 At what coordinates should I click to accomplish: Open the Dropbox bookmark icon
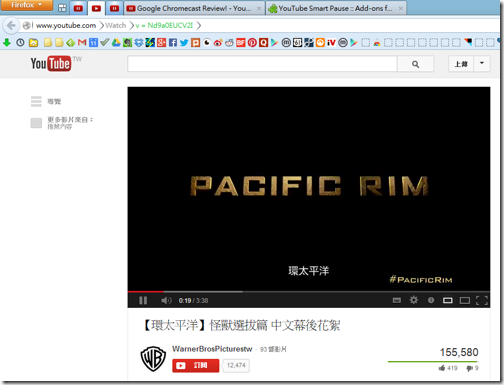(139, 42)
